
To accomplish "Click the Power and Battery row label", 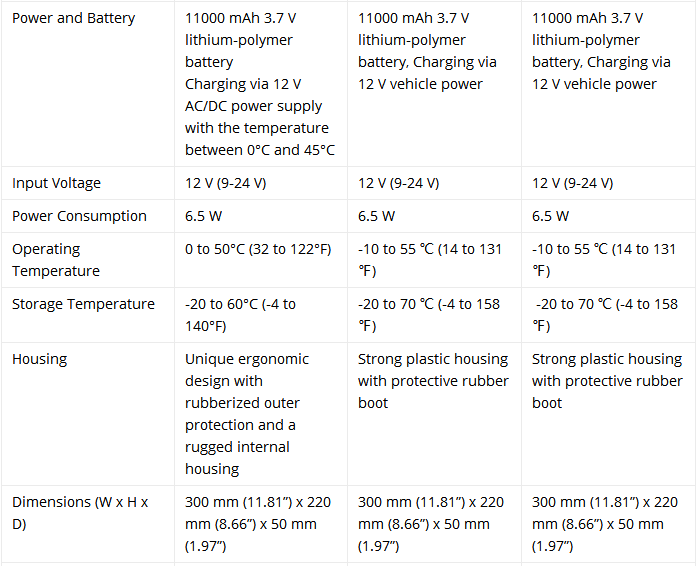I will pos(74,18).
